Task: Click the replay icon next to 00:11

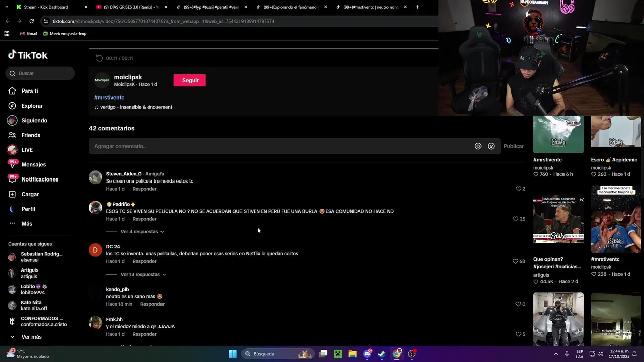Action: (99, 58)
